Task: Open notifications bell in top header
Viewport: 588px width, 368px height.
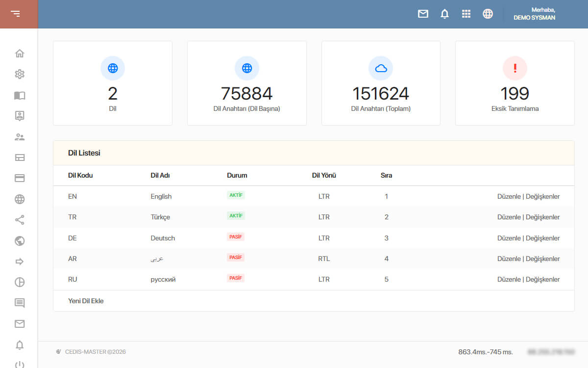Action: 444,14
